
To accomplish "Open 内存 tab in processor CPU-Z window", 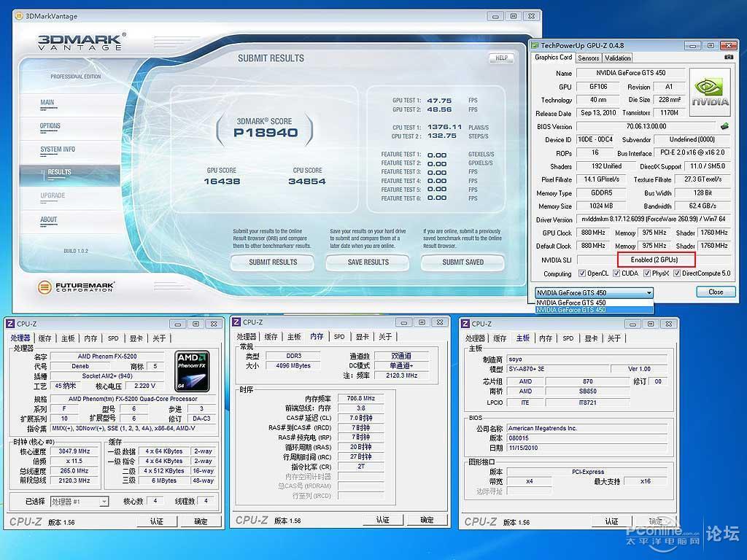I will click(90, 338).
